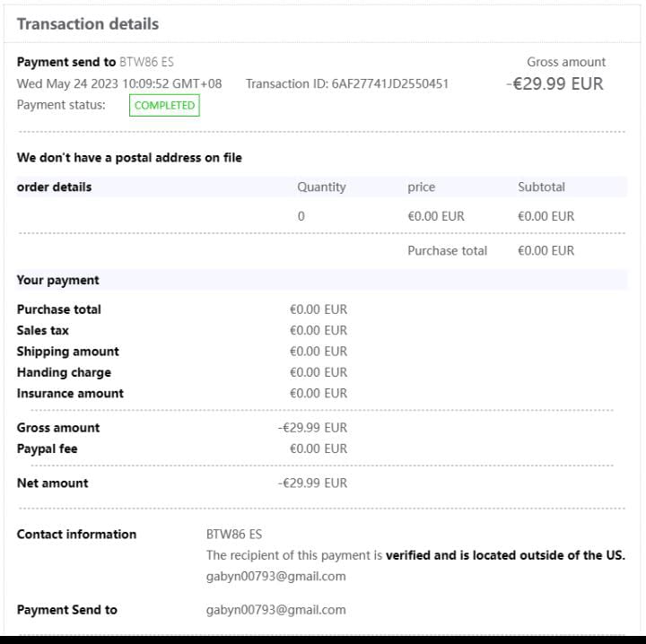Image resolution: width=646 pixels, height=644 pixels.
Task: Click the Net amount -€29.99 EUR value
Action: pos(312,483)
